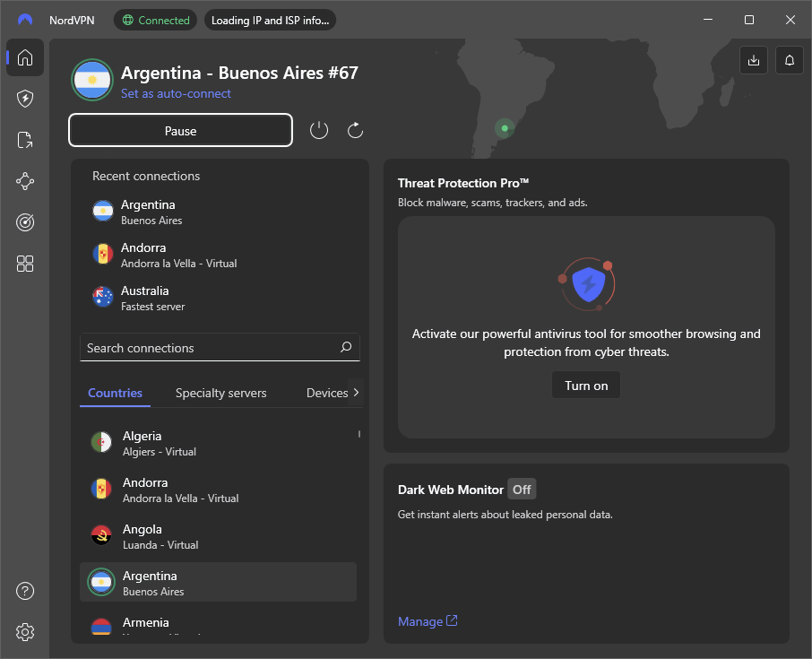
Task: Open the Home tab in sidebar
Action: coord(25,57)
